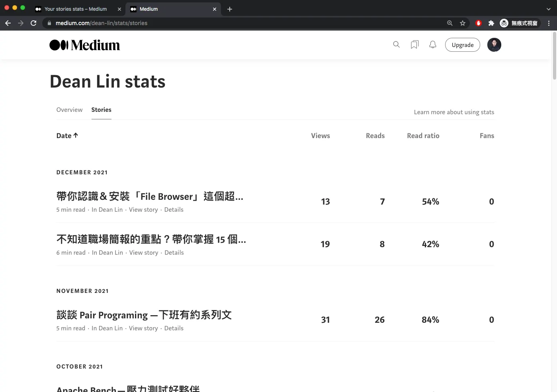Click the browser forward arrow
Screen dimensions: 557x392
click(21, 23)
